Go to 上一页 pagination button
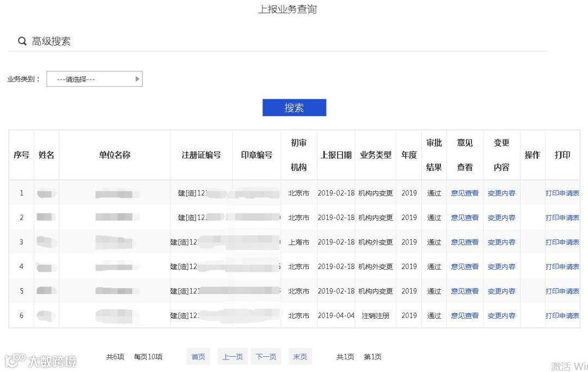This screenshot has width=588, height=372. pos(232,357)
